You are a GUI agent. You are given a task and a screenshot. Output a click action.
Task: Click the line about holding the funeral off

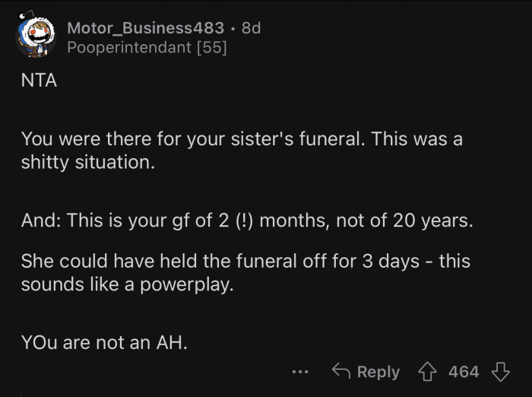(245, 262)
